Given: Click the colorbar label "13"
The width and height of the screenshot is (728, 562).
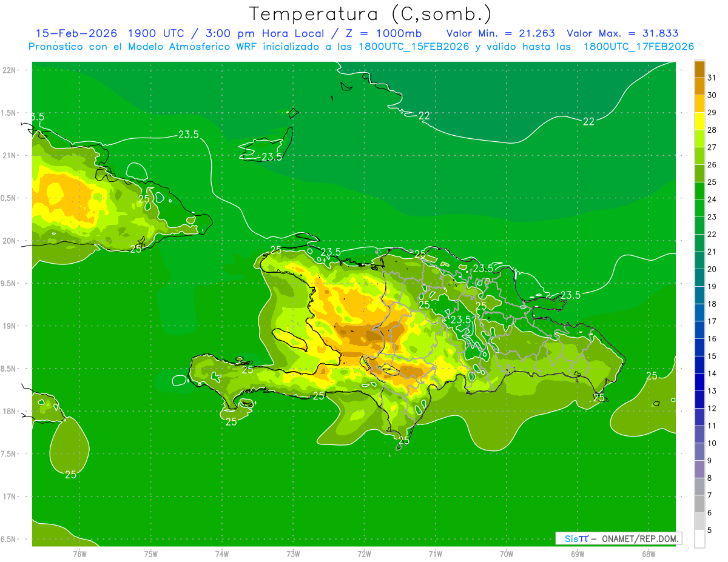Looking at the screenshot, I should 712,391.
